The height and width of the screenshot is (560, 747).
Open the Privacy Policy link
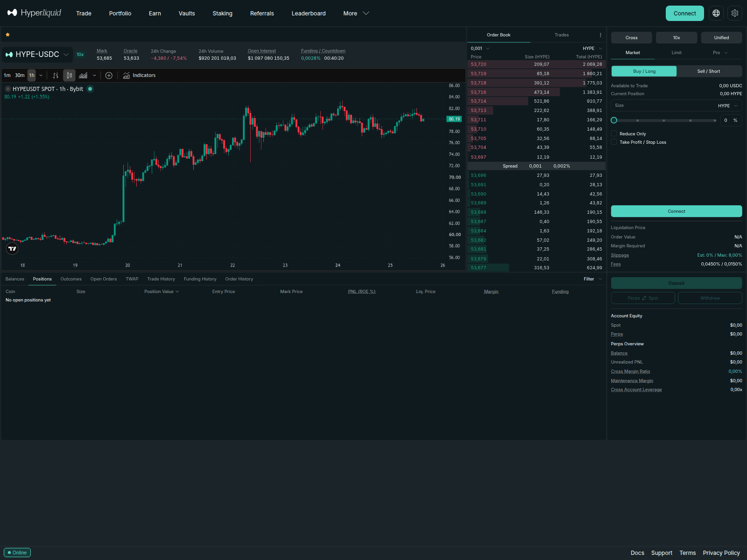pos(721,553)
